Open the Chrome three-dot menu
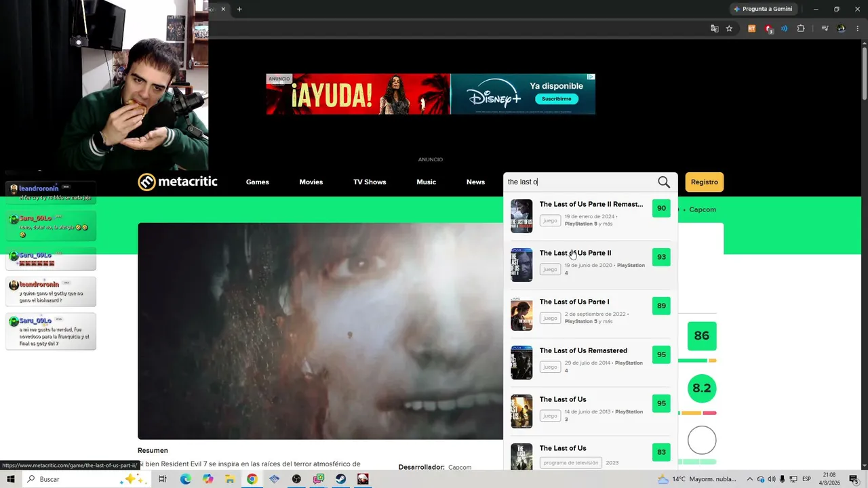Viewport: 868px width, 488px height. coord(857,28)
